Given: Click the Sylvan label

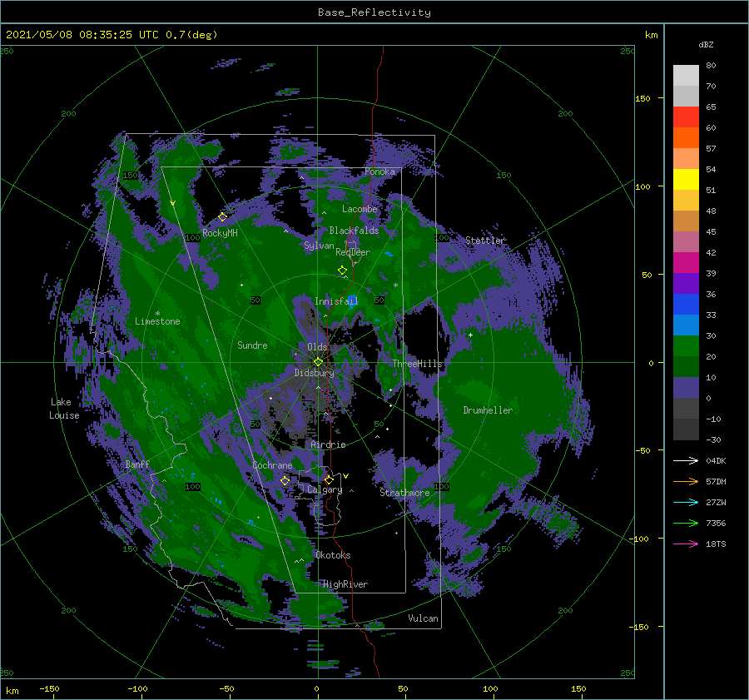Looking at the screenshot, I should point(319,246).
